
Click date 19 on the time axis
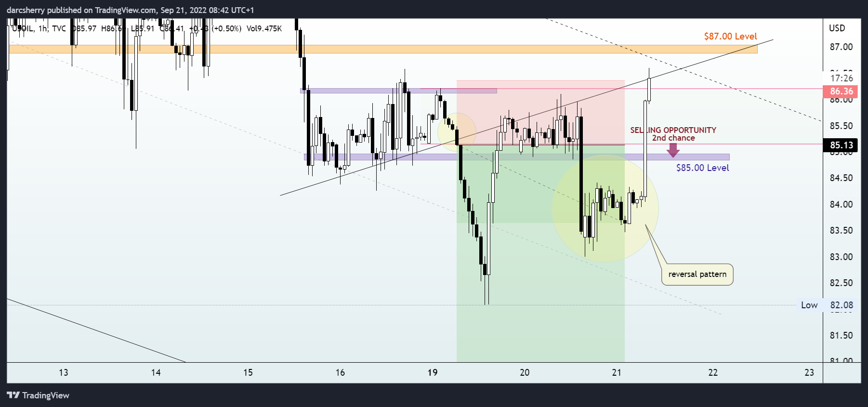point(433,373)
